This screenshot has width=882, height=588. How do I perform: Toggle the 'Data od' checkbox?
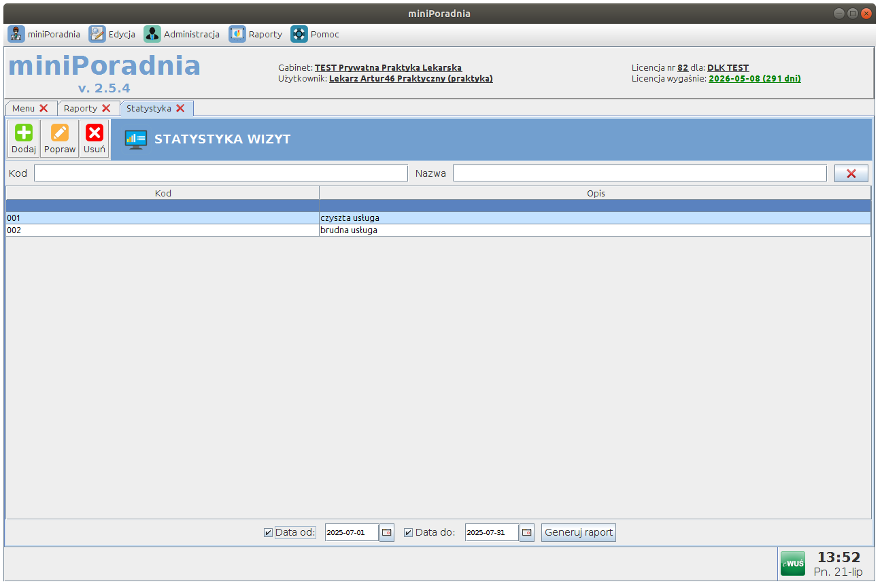pyautogui.click(x=268, y=533)
